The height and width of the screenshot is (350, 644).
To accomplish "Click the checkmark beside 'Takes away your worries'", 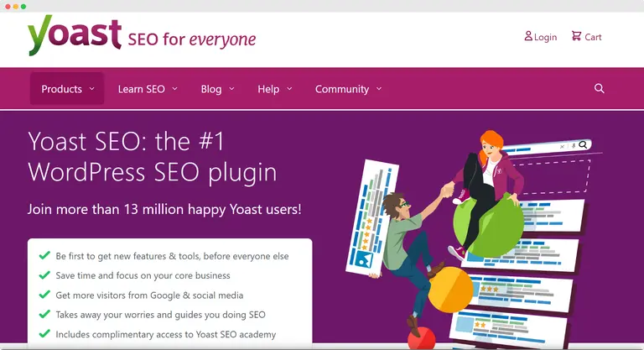I will 44,314.
